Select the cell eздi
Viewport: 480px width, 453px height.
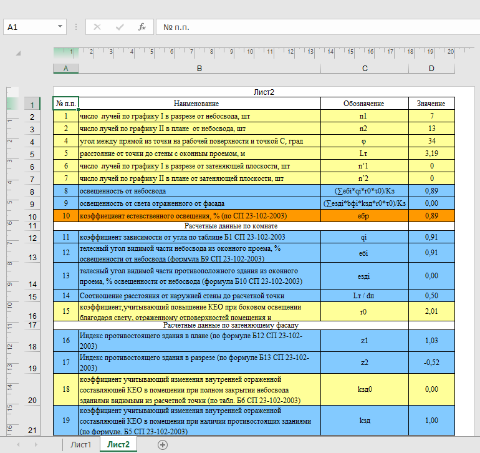364,276
